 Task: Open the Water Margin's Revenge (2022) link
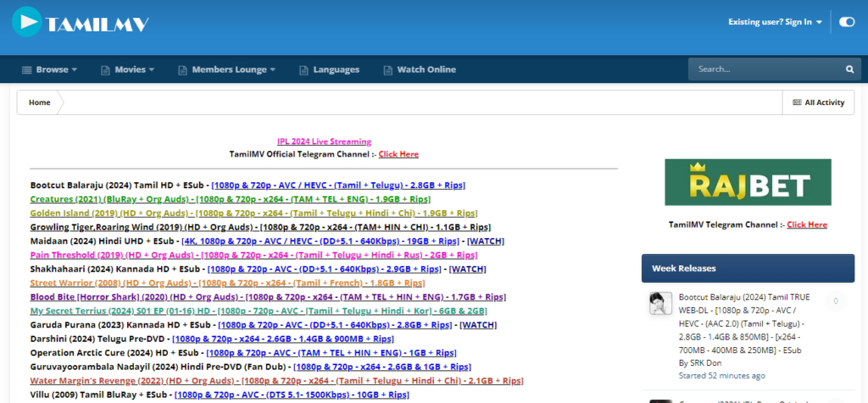click(x=277, y=381)
